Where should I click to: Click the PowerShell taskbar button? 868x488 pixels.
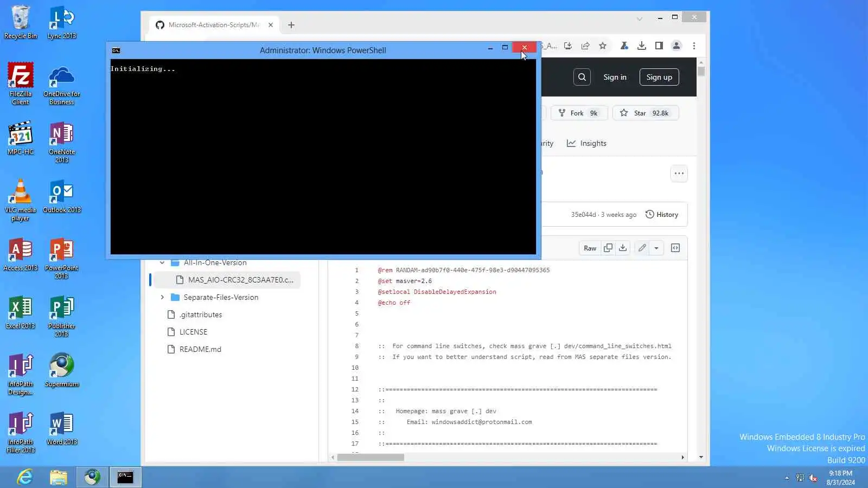pyautogui.click(x=125, y=477)
